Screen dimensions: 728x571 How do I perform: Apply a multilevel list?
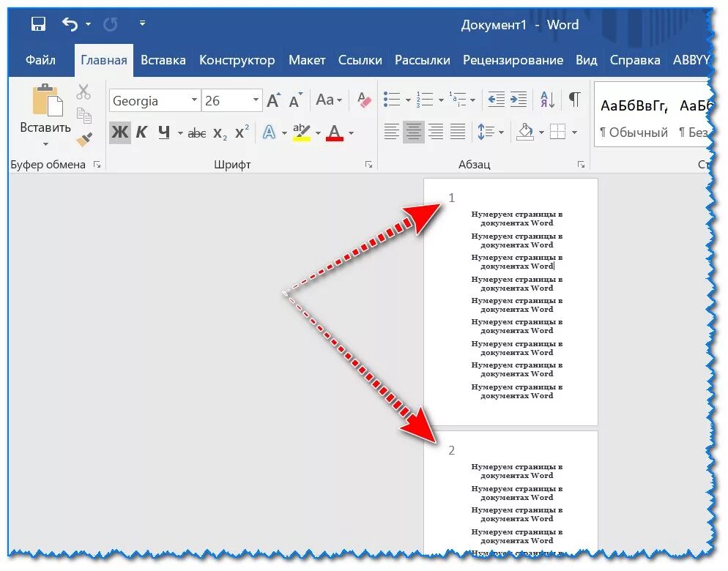click(x=458, y=100)
